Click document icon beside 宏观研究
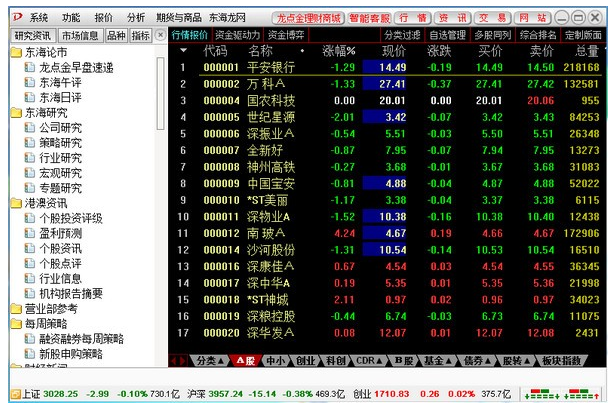The width and height of the screenshot is (615, 414). pyautogui.click(x=30, y=173)
